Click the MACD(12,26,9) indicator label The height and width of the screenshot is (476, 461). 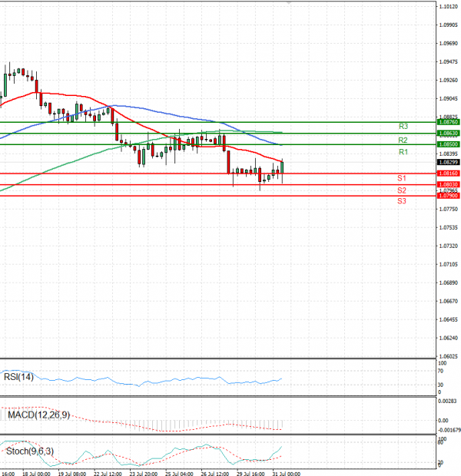point(39,415)
